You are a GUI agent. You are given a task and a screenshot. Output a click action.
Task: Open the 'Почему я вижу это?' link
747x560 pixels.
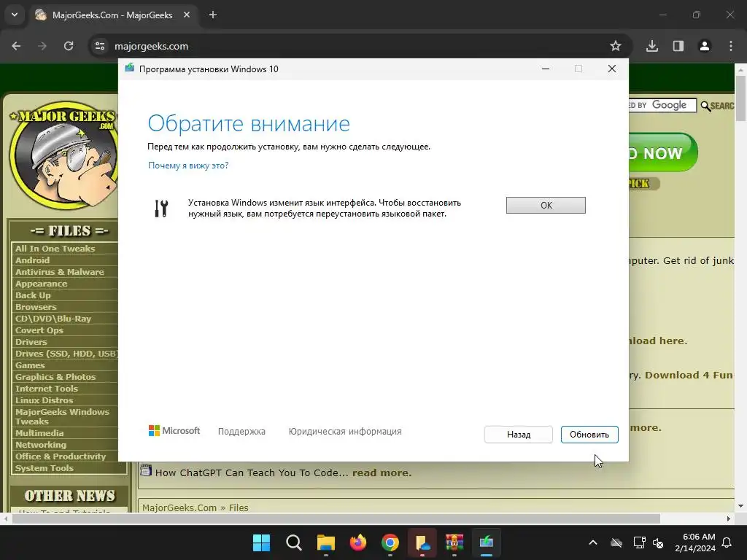188,166
